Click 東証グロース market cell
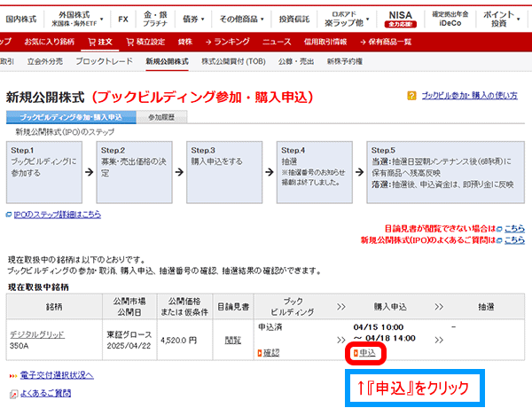The width and height of the screenshot is (532, 408). [129, 334]
